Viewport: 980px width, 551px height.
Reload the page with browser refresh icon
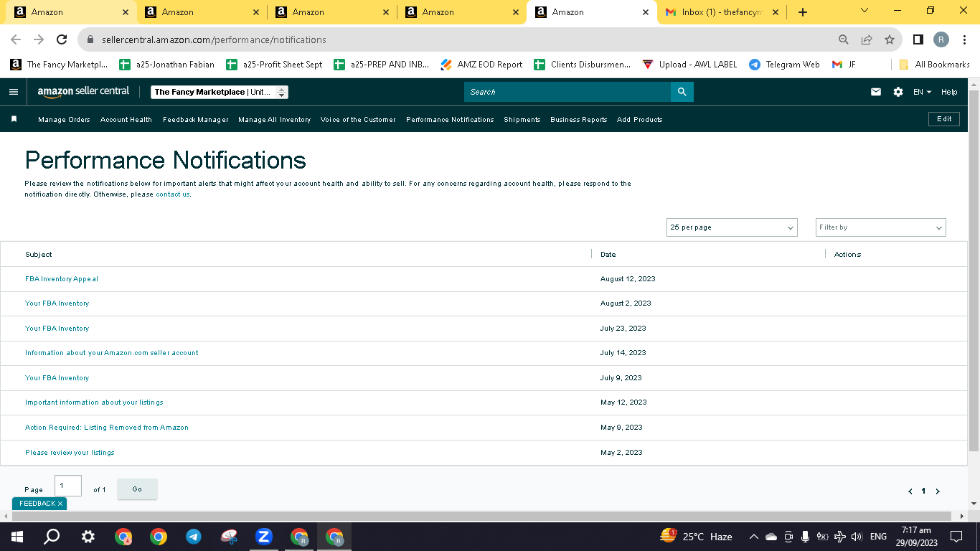[x=62, y=39]
